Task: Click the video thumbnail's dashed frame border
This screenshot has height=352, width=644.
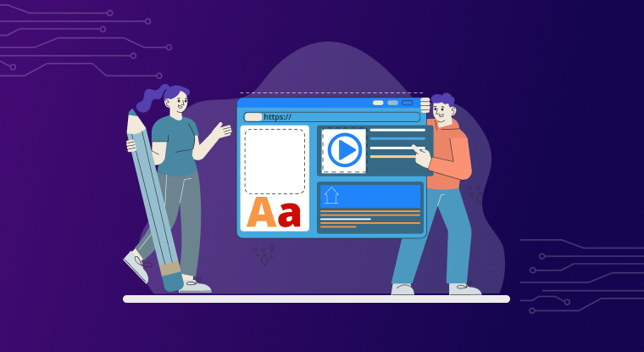Action: click(323, 151)
